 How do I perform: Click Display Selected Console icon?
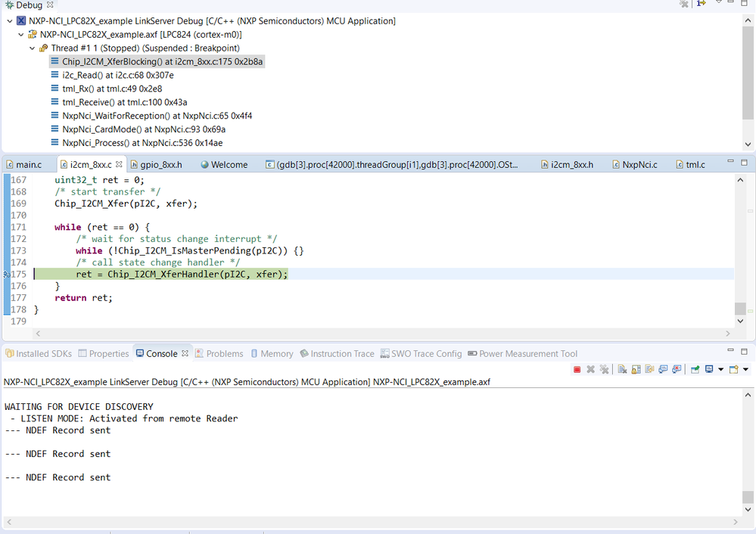709,369
